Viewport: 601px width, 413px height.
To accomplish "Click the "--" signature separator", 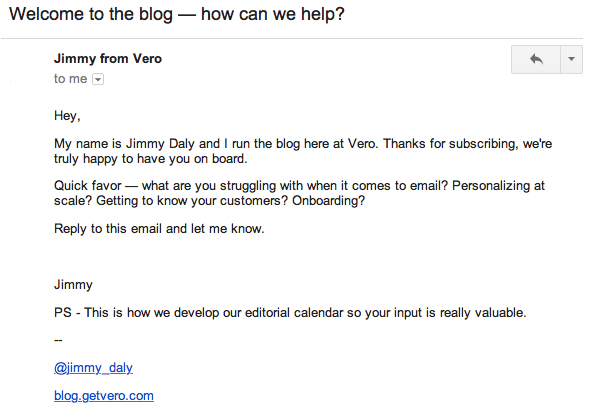I will [59, 340].
